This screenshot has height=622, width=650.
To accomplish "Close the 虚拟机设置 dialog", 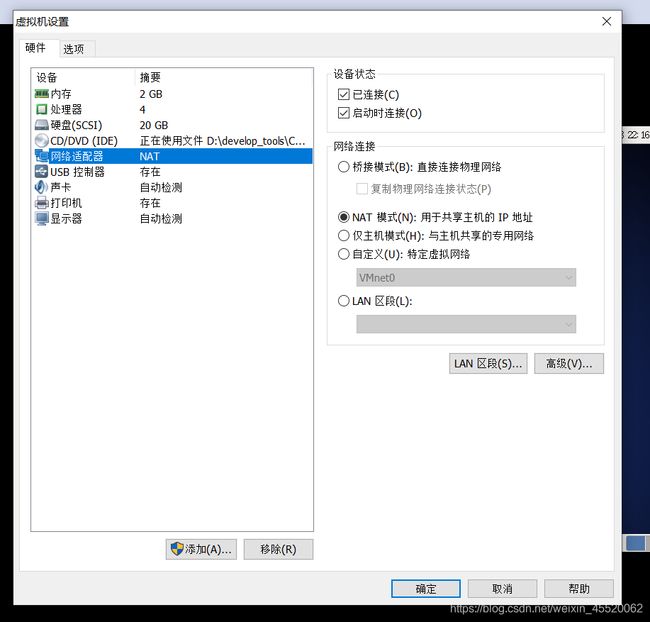I will (x=606, y=22).
